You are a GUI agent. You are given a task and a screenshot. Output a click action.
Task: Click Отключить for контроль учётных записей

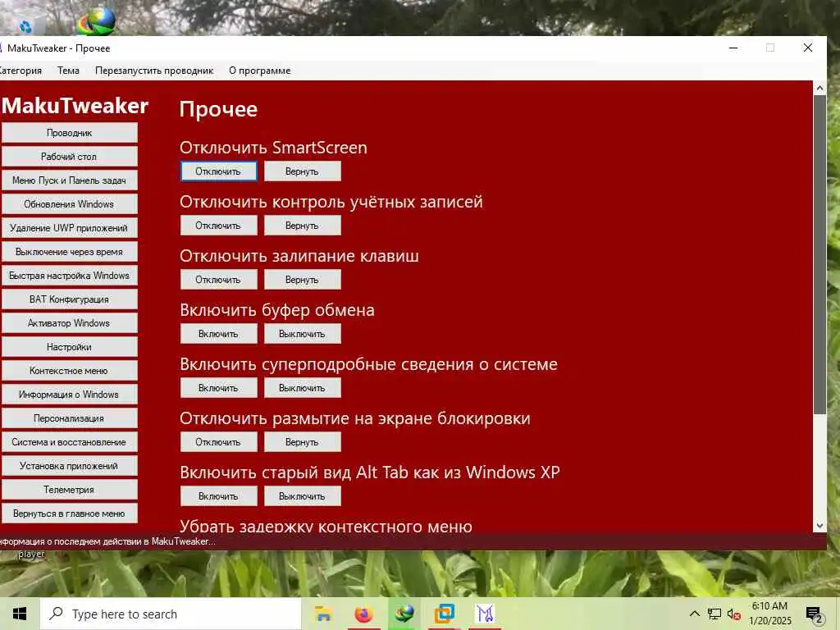click(218, 226)
